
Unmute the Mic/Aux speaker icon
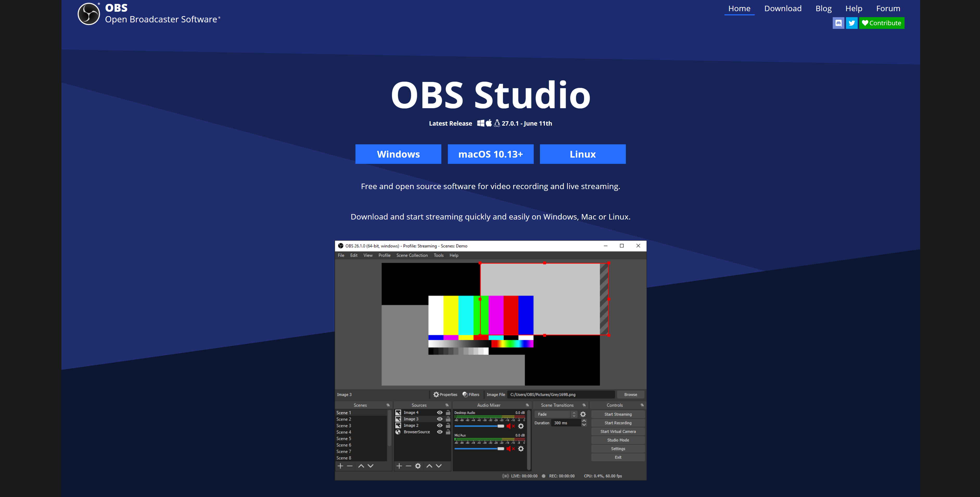[511, 449]
